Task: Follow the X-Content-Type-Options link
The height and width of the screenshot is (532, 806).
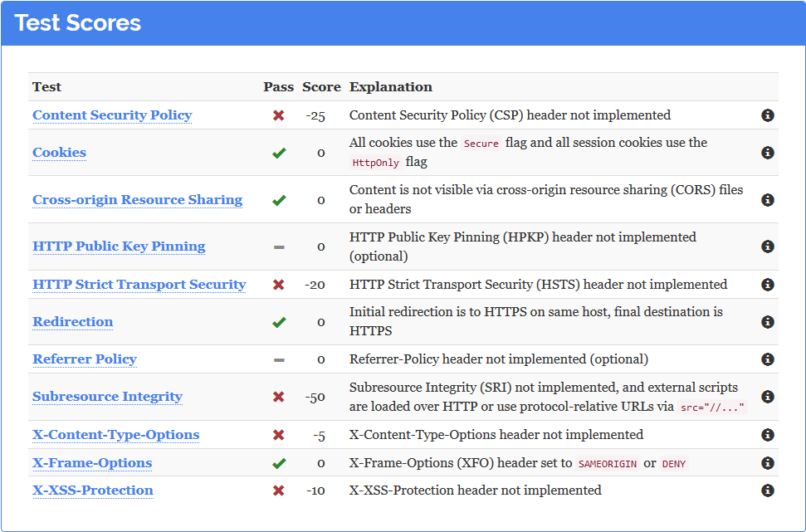Action: tap(115, 435)
